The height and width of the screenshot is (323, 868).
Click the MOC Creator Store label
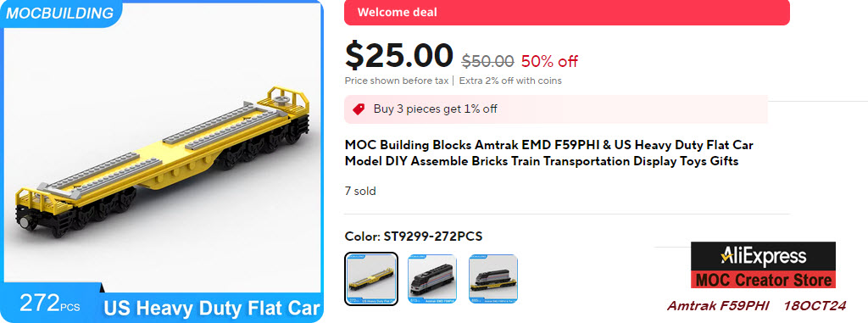click(764, 280)
